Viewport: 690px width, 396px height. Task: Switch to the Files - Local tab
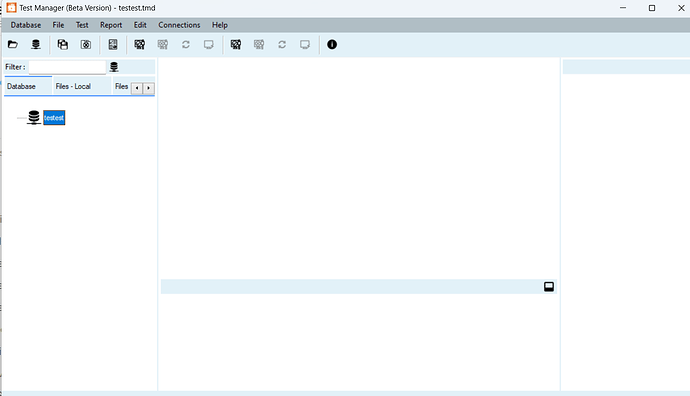pyautogui.click(x=73, y=86)
